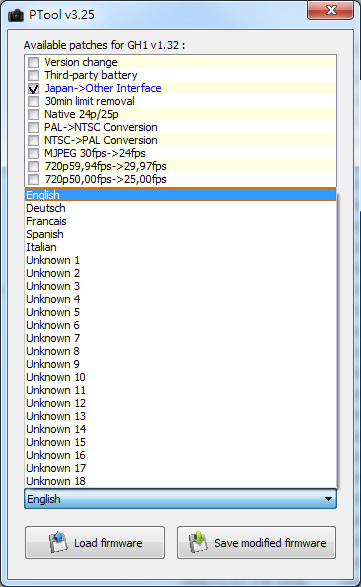
Task: Click the Save modified firmware button
Action: (x=256, y=542)
